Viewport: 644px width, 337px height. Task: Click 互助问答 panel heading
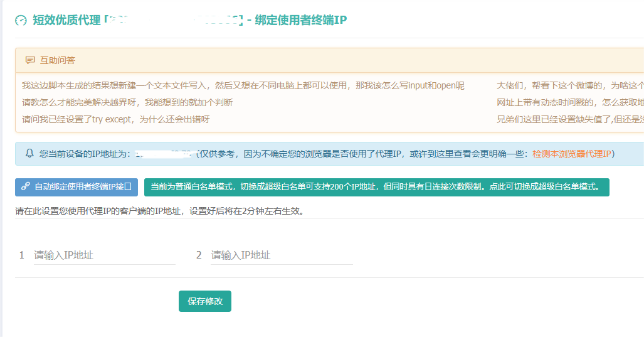[x=58, y=60]
